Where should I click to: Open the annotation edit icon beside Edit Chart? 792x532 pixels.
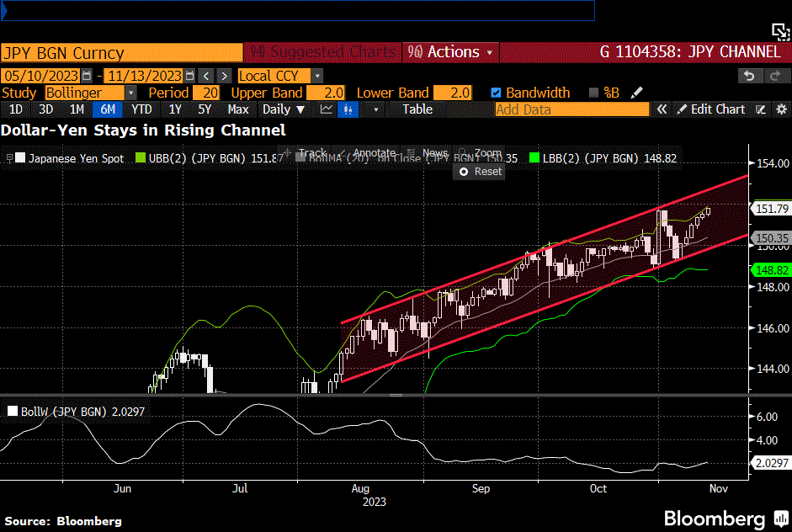point(760,109)
